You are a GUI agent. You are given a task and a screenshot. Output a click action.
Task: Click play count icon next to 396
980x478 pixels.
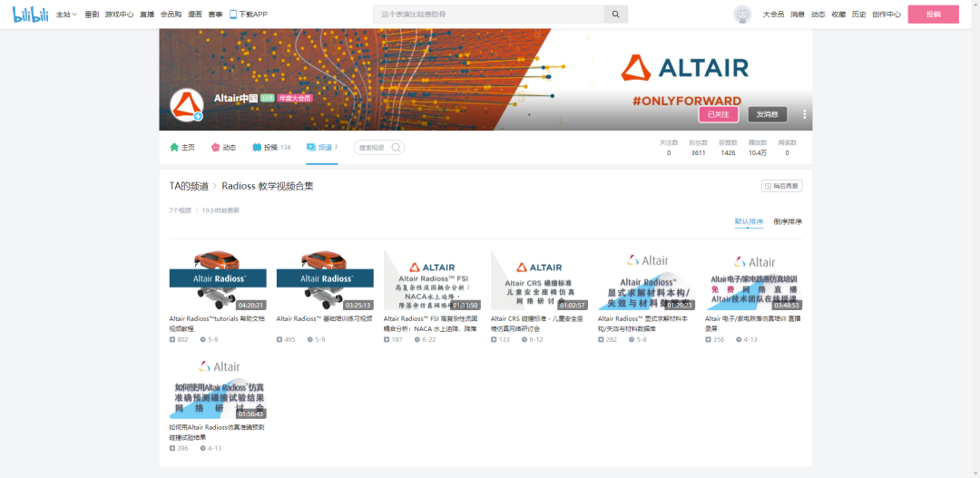[x=171, y=449]
